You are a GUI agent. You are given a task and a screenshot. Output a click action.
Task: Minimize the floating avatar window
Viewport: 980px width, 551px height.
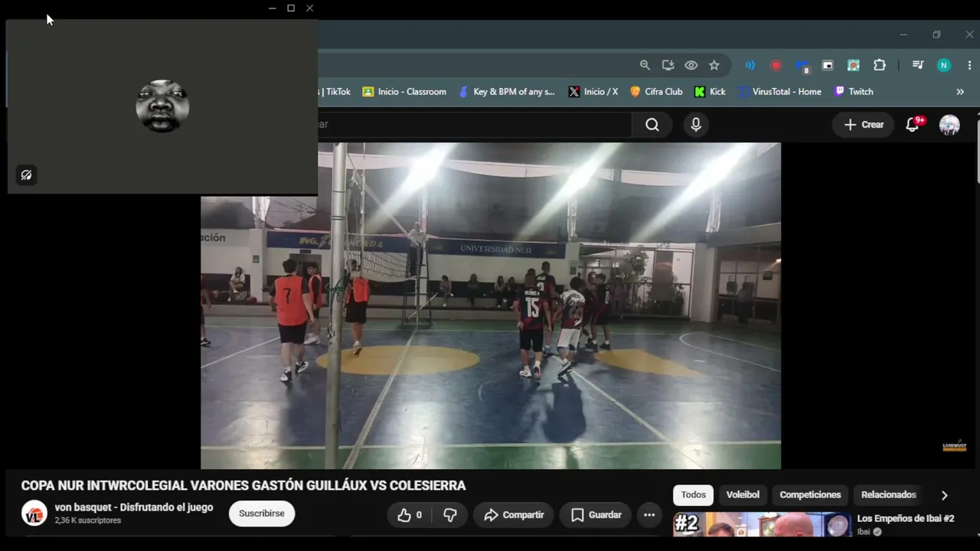[273, 8]
